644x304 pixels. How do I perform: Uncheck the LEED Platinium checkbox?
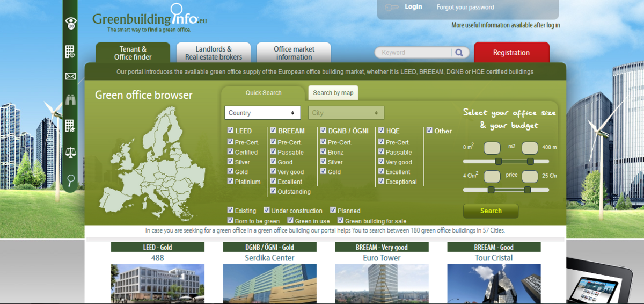click(x=230, y=182)
